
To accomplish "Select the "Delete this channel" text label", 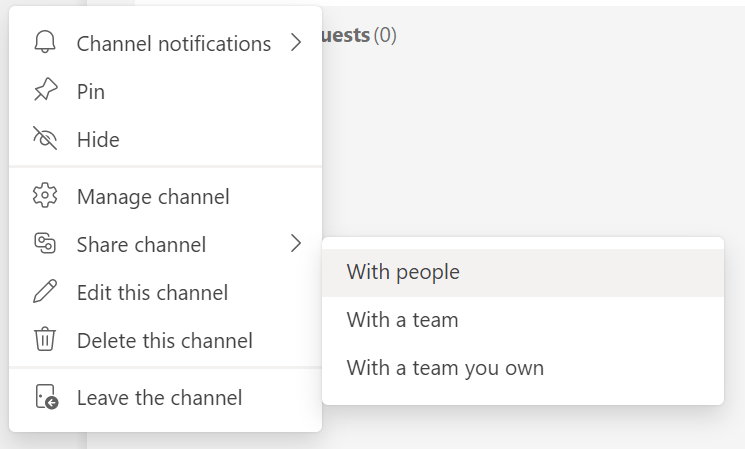I will [164, 341].
